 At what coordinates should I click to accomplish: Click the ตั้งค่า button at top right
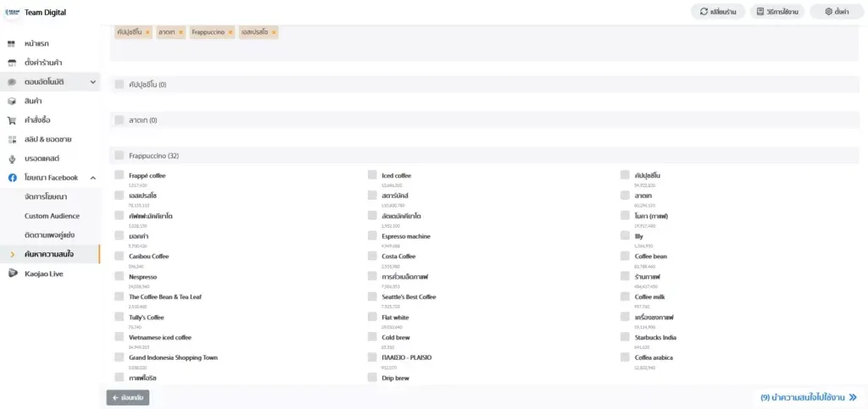pos(837,12)
